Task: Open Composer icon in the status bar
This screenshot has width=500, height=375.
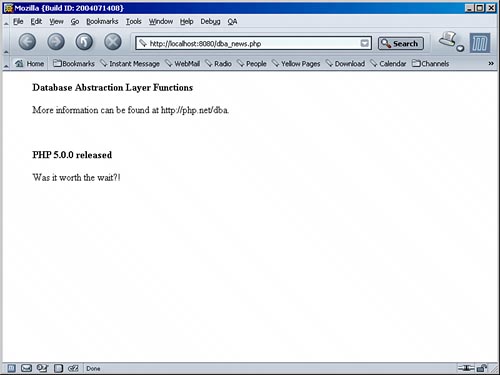Action: click(x=42, y=368)
